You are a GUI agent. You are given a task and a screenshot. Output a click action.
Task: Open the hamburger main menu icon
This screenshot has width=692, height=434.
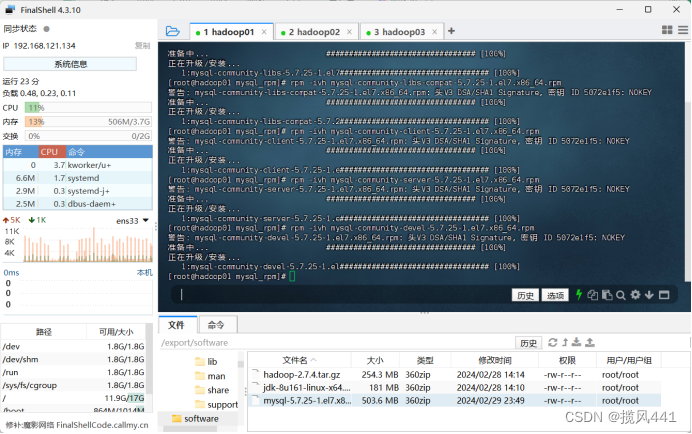tap(683, 30)
